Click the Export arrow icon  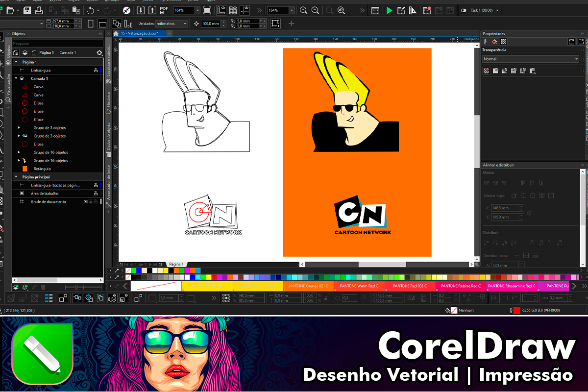click(152, 10)
